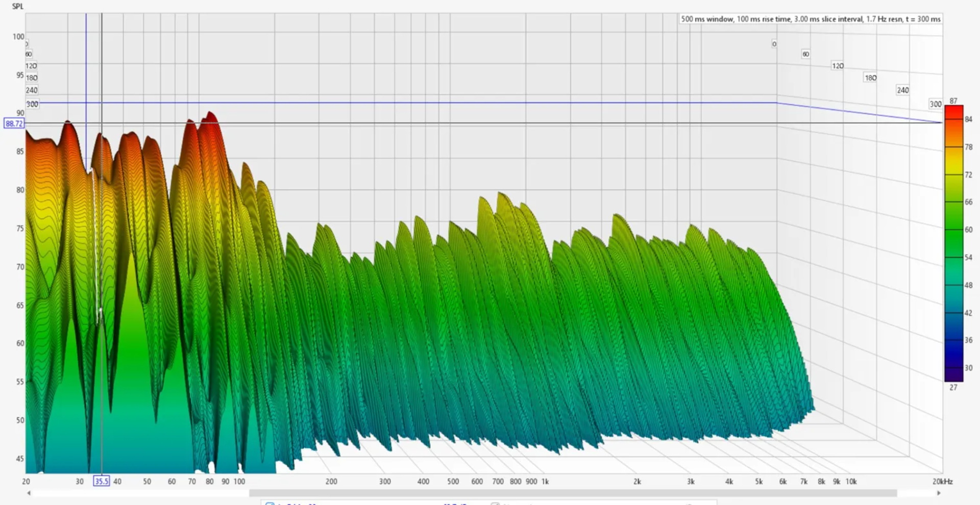Click the 35.5 frequency cursor readout box
The height and width of the screenshot is (505, 980).
(x=101, y=481)
